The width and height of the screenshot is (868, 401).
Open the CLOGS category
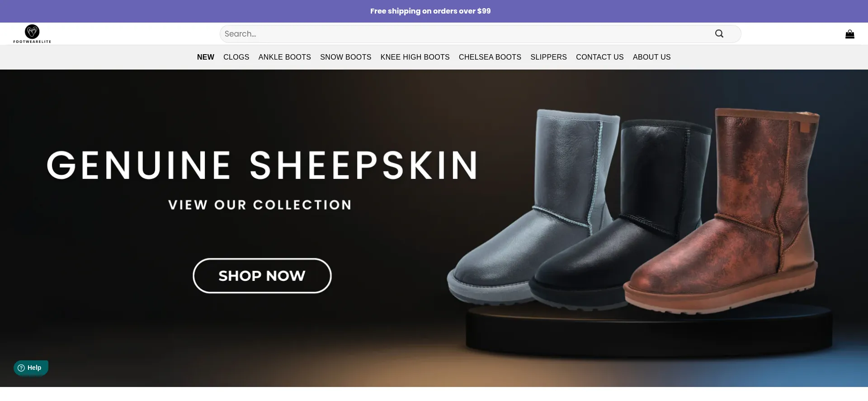pos(236,57)
